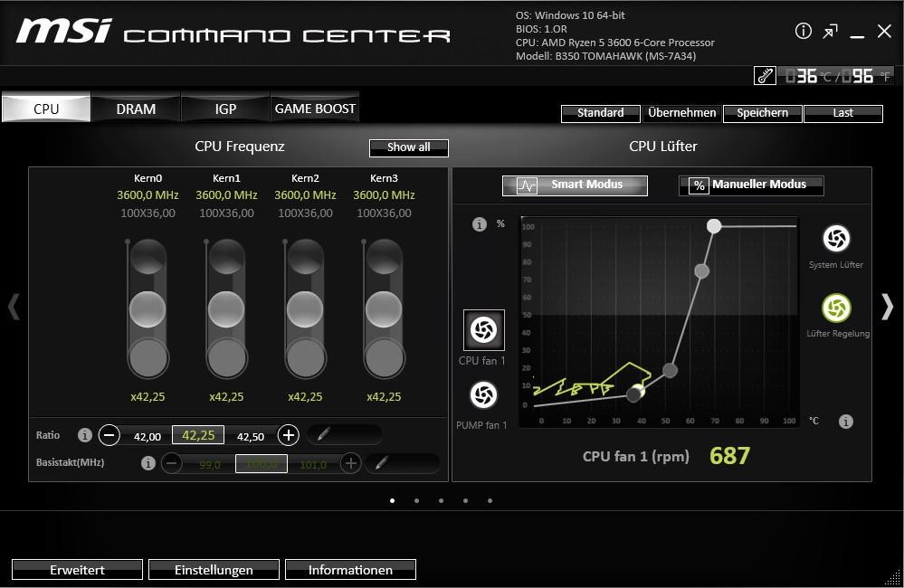The image size is (904, 588).
Task: Enable Smart Modus fan control
Action: [x=575, y=185]
